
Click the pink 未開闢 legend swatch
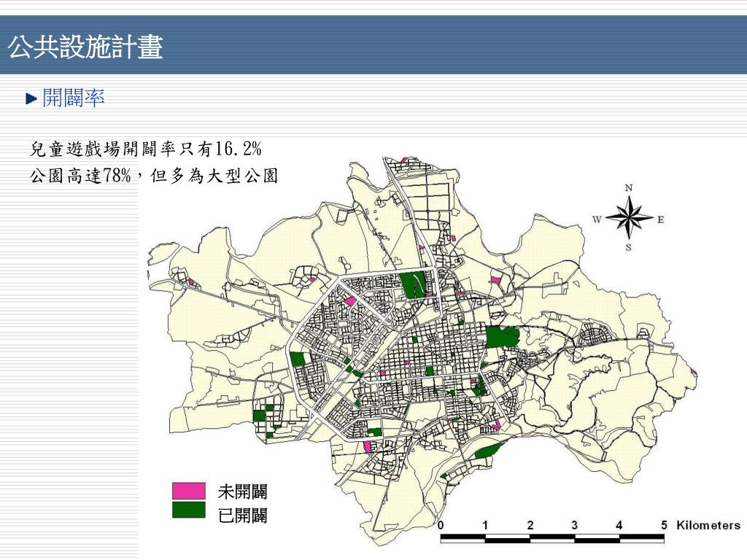pos(189,491)
